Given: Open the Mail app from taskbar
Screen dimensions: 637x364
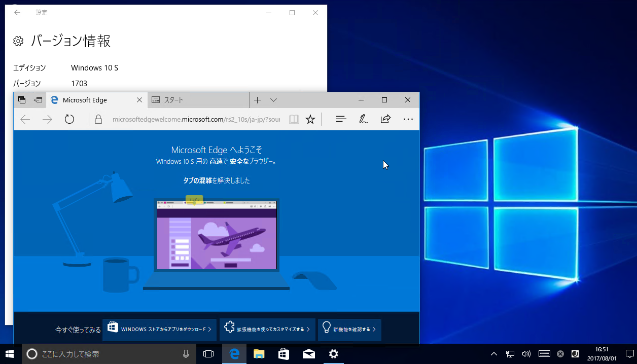Looking at the screenshot, I should 308,354.
